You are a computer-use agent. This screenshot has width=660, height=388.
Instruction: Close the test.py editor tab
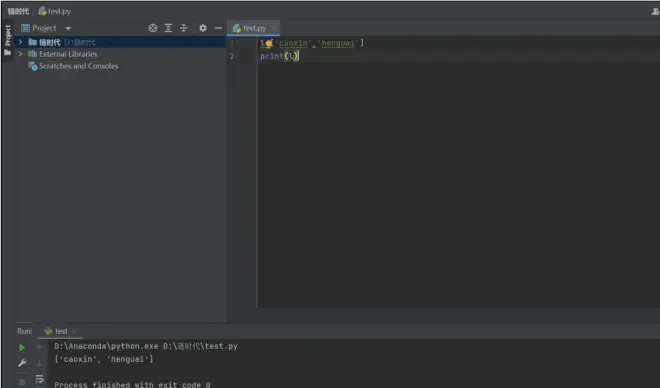click(x=274, y=28)
